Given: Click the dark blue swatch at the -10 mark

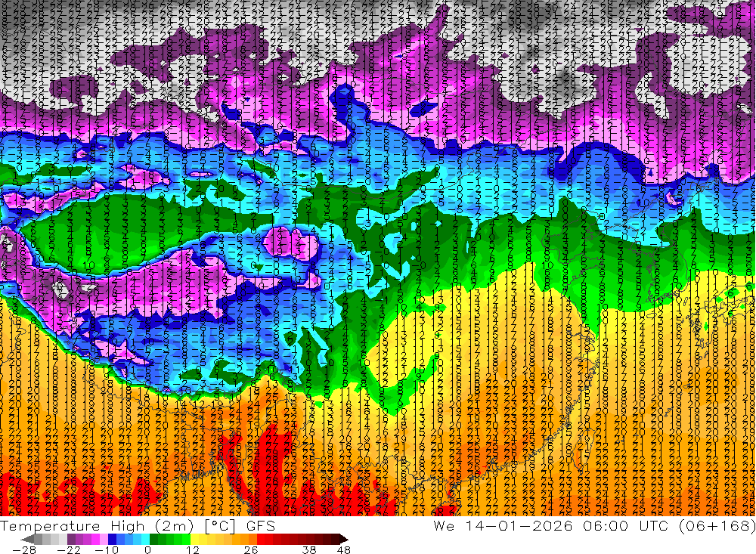Looking at the screenshot, I should pos(112,540).
